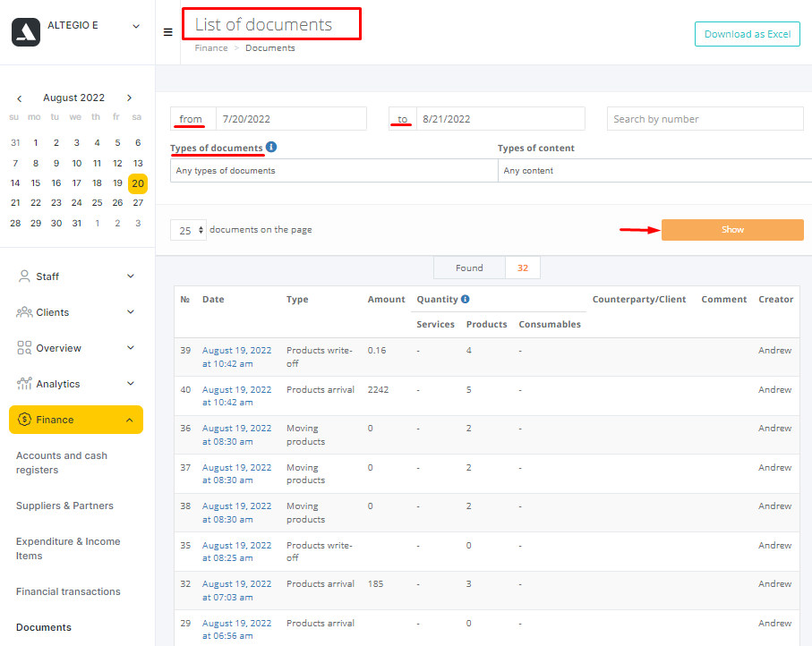Open document 40 dated August 19 10:42 am
The width and height of the screenshot is (812, 646).
click(x=236, y=396)
